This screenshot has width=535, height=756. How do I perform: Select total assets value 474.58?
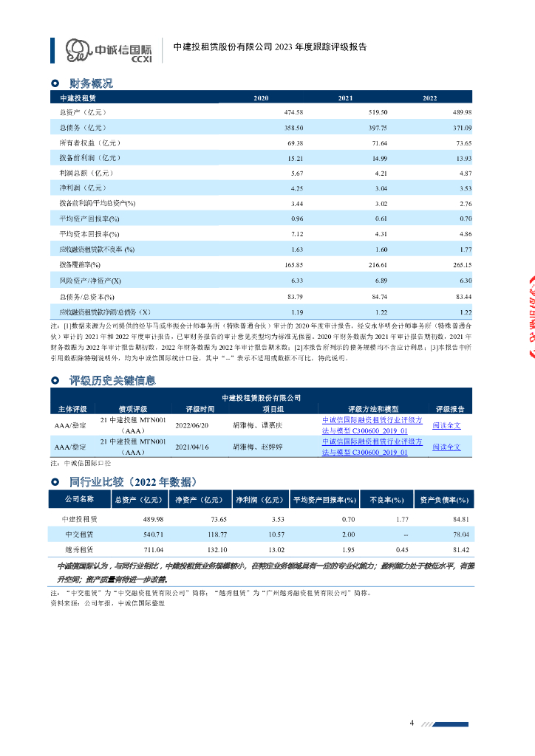pos(293,112)
